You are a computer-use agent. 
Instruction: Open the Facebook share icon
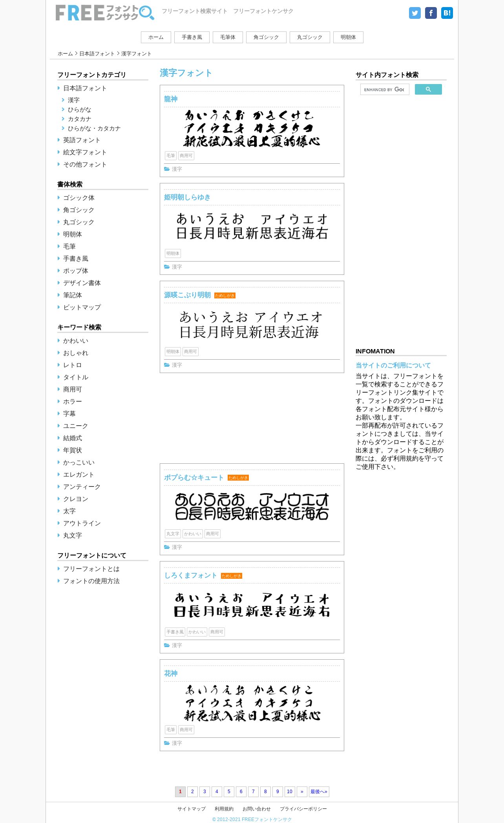(x=431, y=13)
